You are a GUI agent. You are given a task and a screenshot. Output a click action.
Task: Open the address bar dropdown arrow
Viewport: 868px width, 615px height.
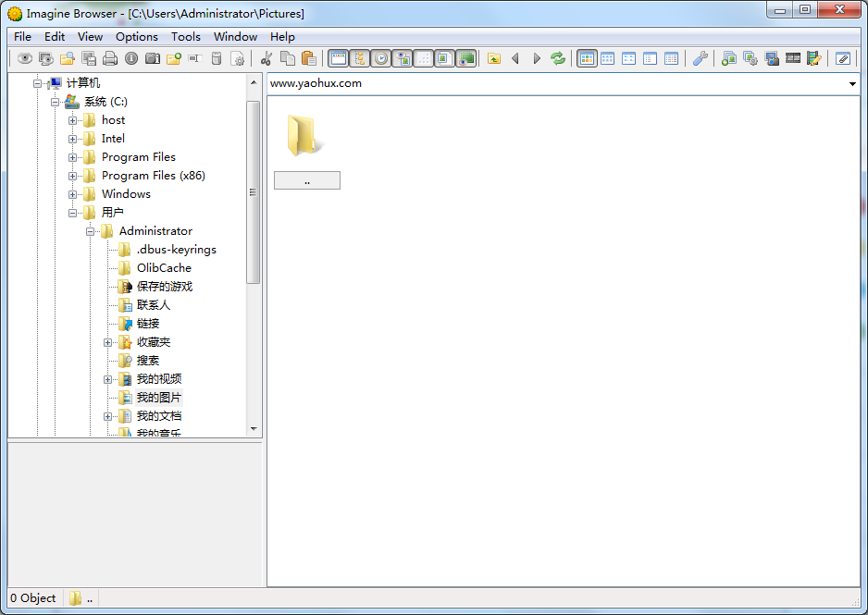click(x=852, y=84)
